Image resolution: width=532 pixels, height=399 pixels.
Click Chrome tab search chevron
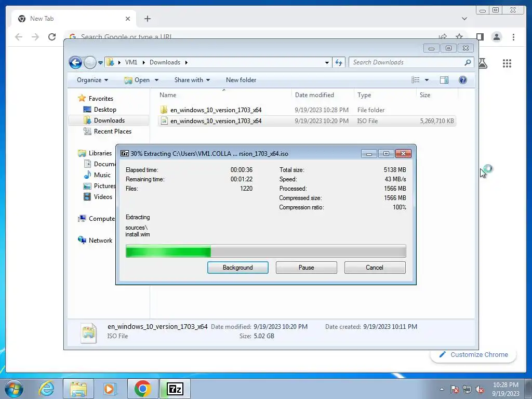pyautogui.click(x=464, y=19)
